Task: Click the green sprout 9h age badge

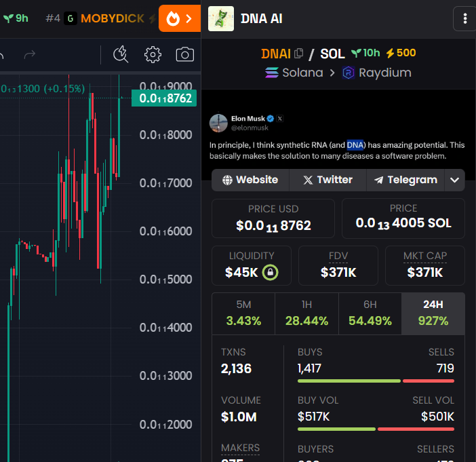Action: click(x=16, y=18)
